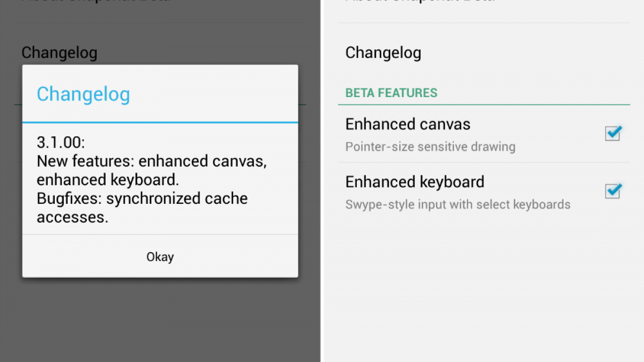
Task: Tap the BETA FEATURES section header
Action: 391,93
